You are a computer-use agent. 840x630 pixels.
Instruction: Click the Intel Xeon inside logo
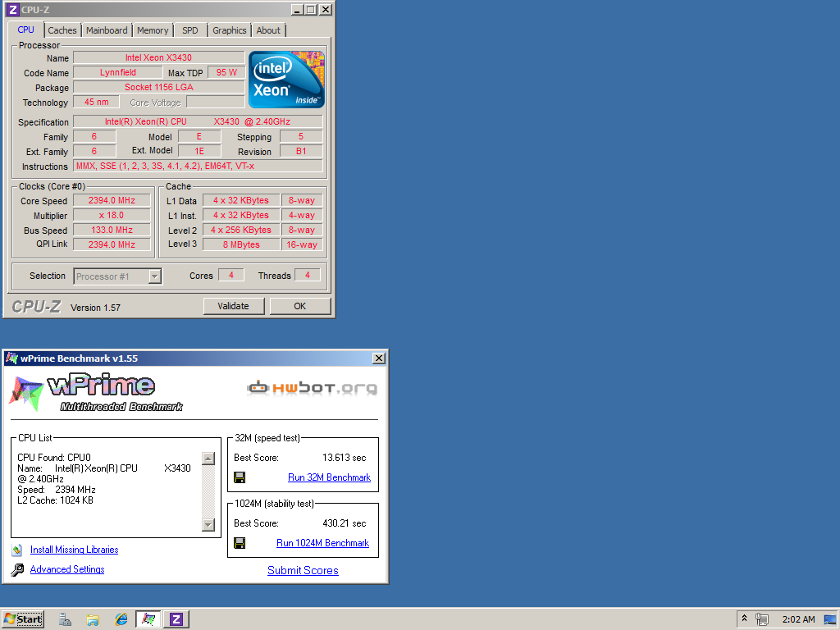(286, 80)
